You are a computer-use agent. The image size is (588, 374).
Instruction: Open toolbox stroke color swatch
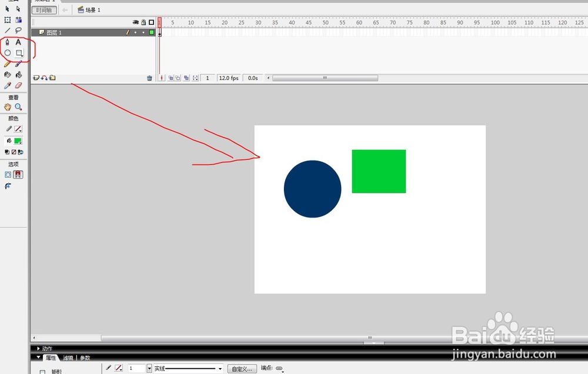coord(18,129)
